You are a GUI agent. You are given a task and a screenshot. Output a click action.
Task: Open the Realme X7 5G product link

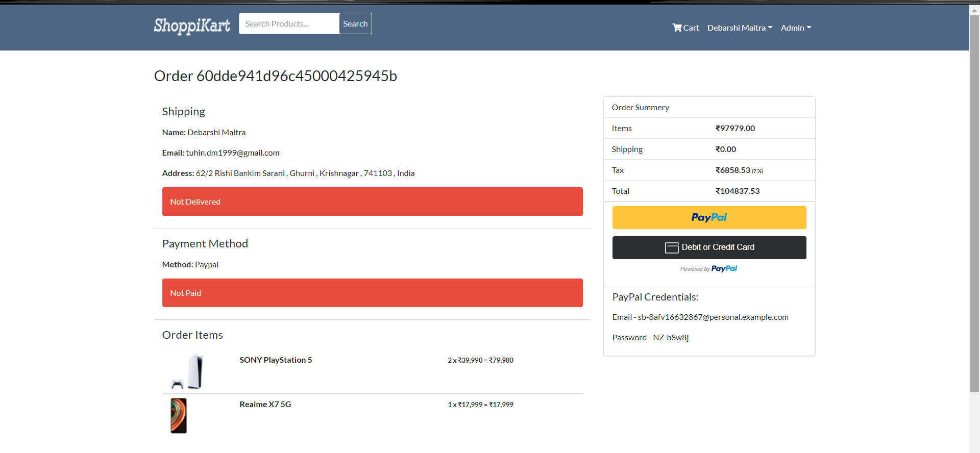click(265, 404)
